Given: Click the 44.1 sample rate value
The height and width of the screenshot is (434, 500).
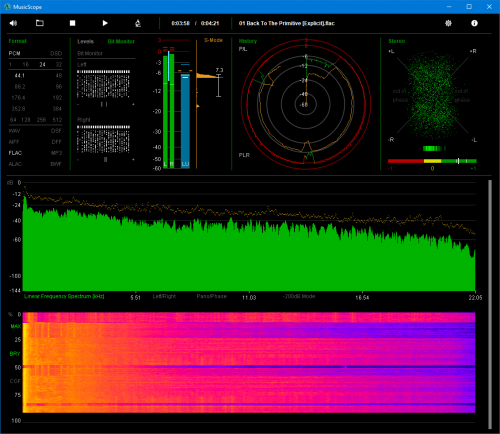Looking at the screenshot, I should click(20, 76).
